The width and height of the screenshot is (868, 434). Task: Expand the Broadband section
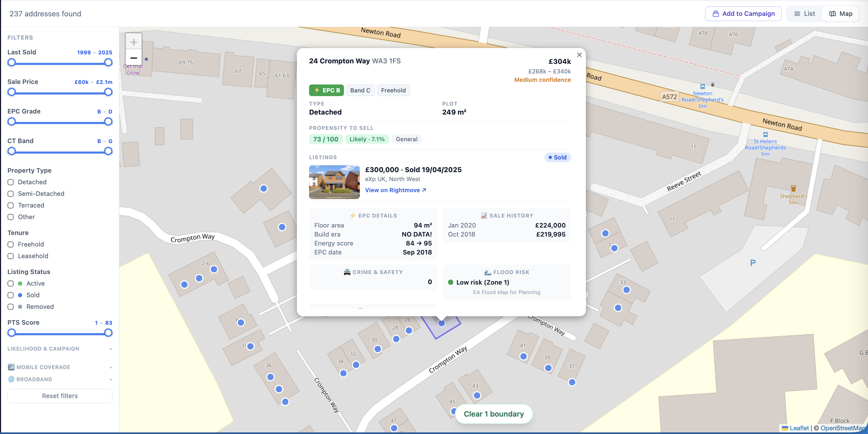[x=60, y=379]
